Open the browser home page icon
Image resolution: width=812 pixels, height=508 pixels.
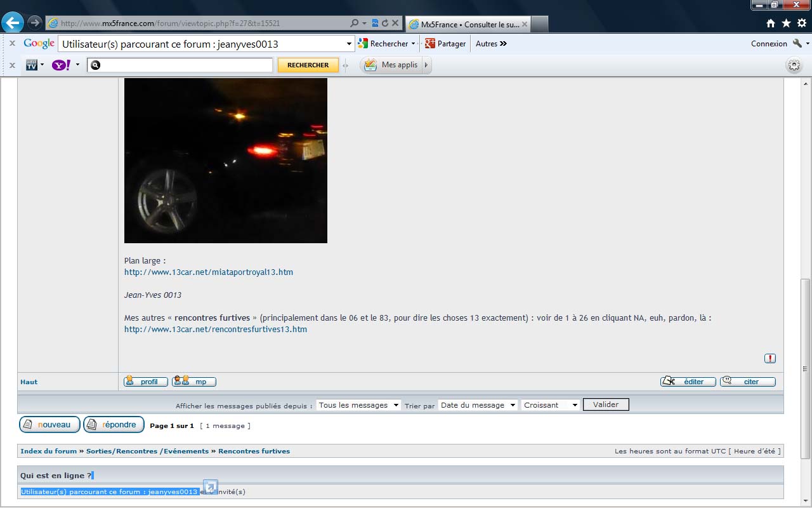(x=771, y=23)
